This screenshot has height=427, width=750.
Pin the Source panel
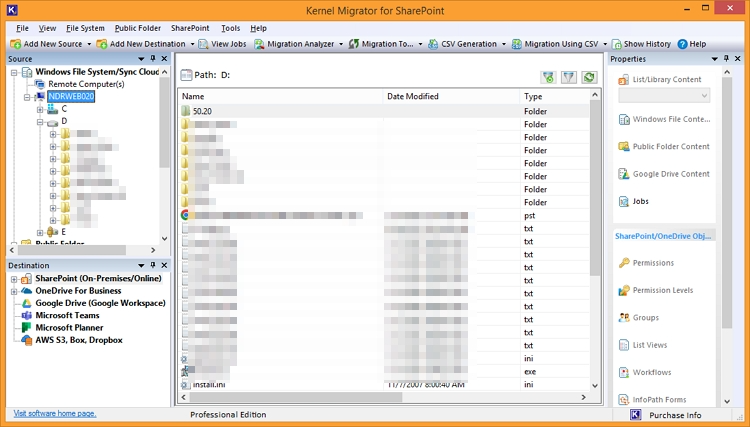153,58
